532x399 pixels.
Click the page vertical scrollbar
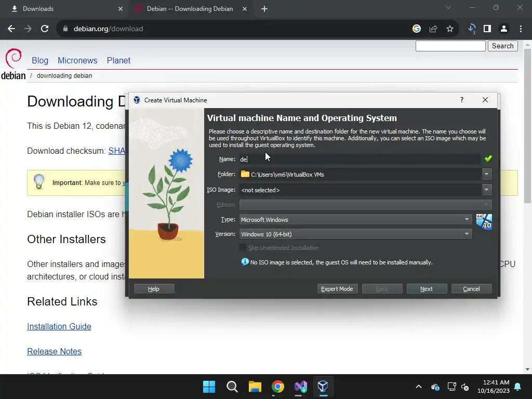tap(528, 126)
